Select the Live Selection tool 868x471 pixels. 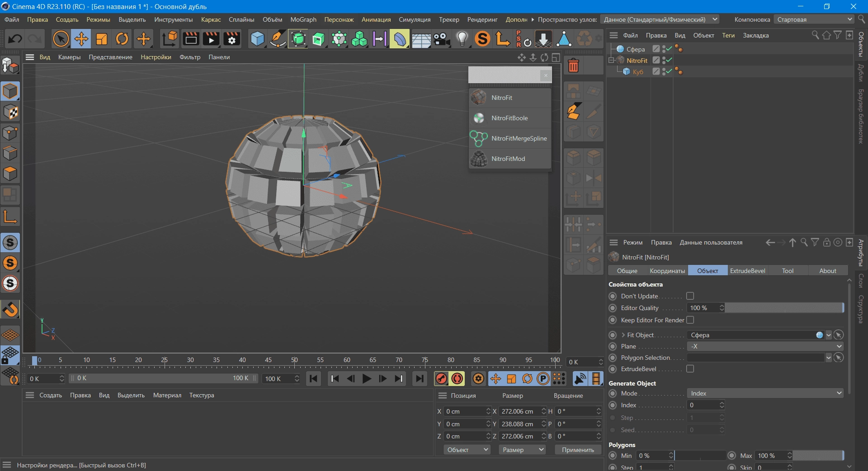coord(61,39)
